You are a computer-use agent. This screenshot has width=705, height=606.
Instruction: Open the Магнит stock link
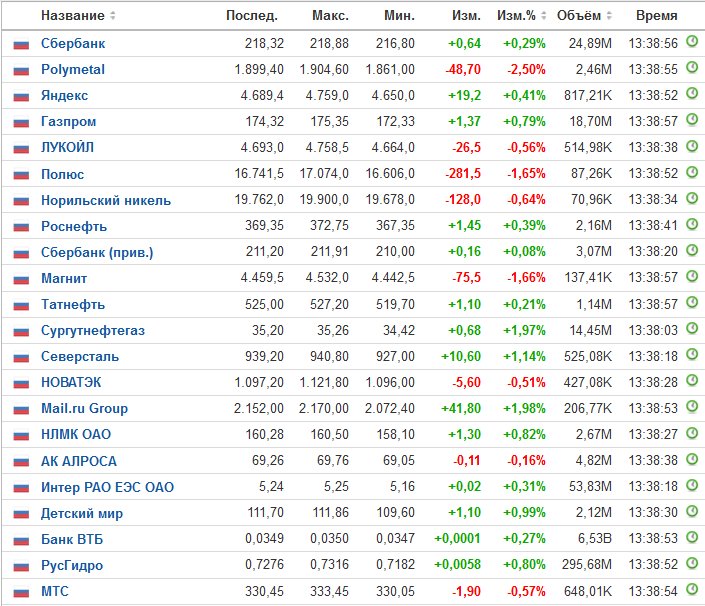pos(64,278)
